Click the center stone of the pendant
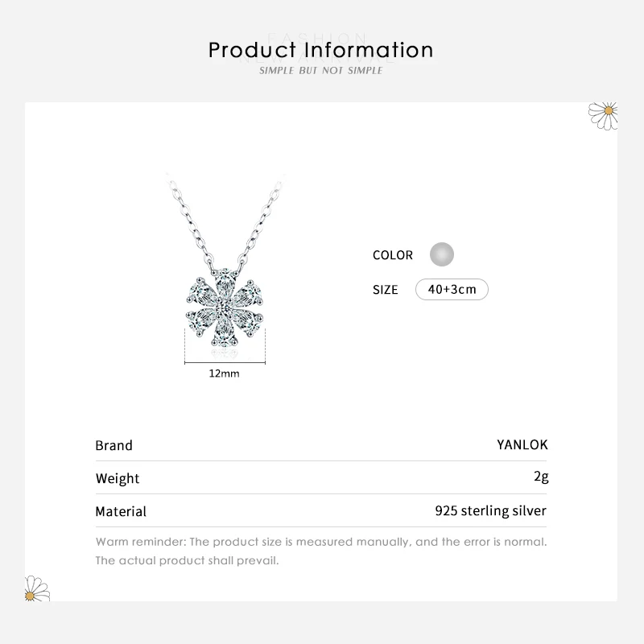 tap(219, 308)
